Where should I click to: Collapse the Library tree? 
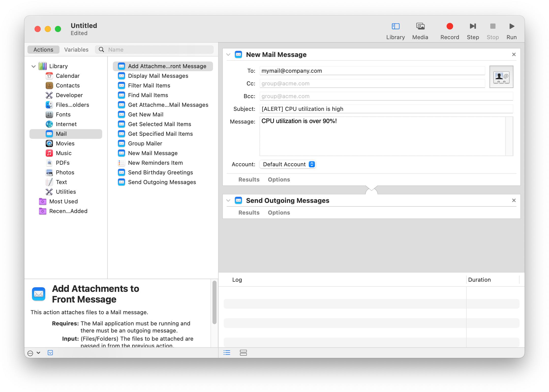tap(33, 66)
